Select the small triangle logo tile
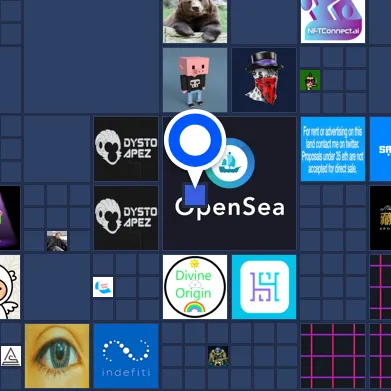The height and width of the screenshot is (391, 391). point(11,356)
